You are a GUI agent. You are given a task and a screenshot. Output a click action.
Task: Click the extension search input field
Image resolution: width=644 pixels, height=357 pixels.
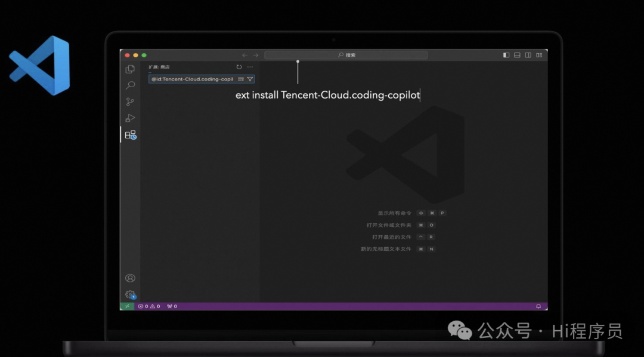[192, 79]
